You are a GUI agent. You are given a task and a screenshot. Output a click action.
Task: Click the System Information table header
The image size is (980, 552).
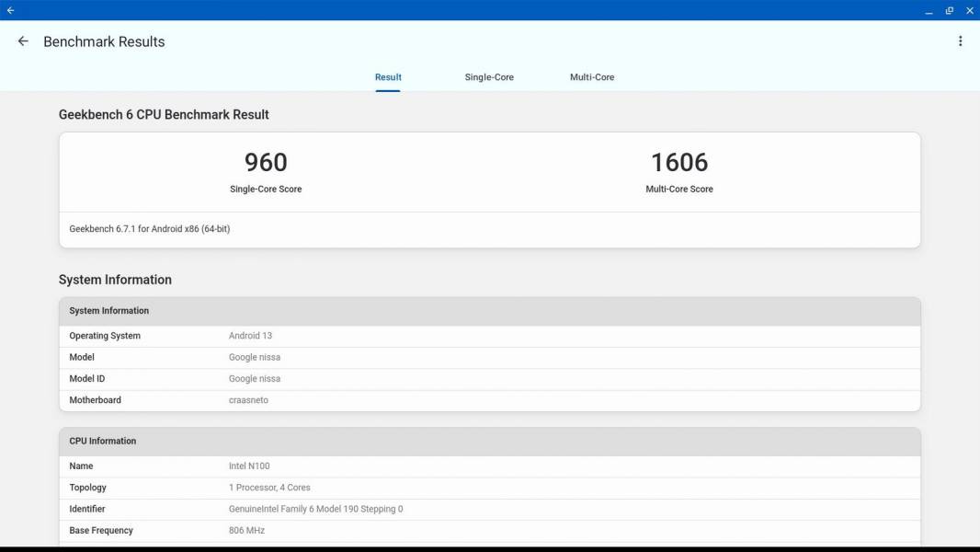[x=489, y=311]
